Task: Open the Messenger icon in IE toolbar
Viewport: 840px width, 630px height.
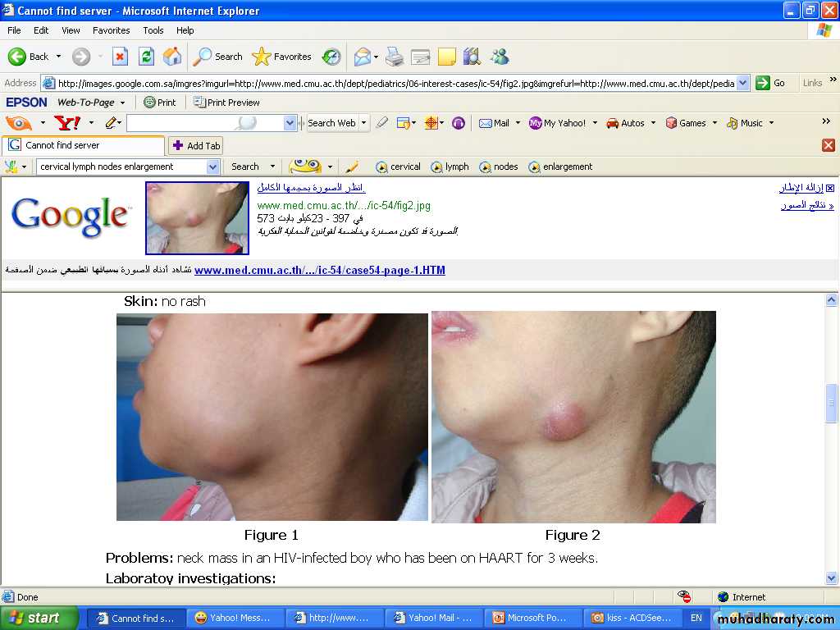Action: (500, 57)
